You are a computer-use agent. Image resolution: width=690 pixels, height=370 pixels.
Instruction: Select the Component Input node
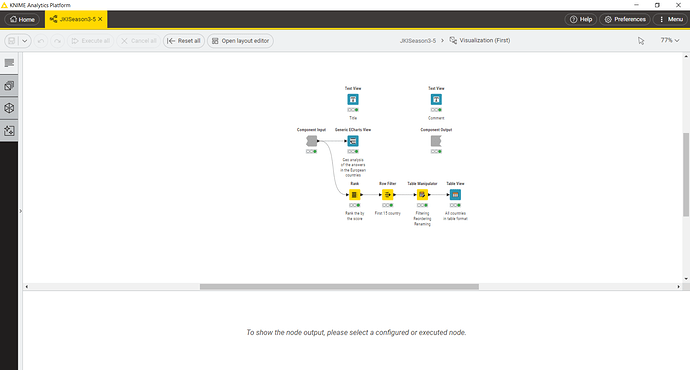pyautogui.click(x=312, y=141)
